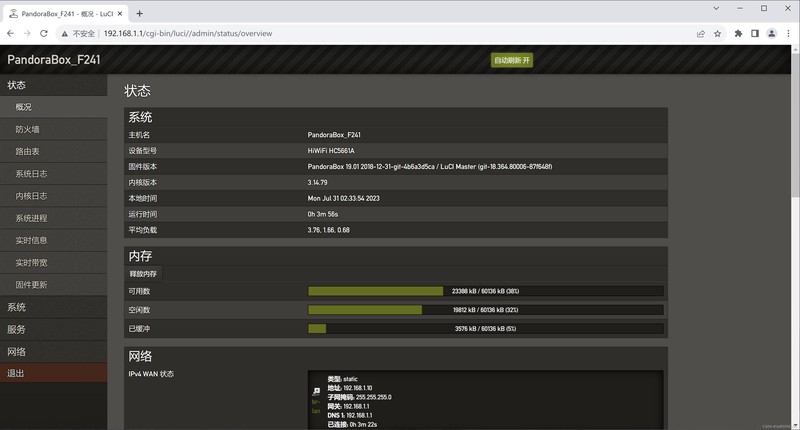
Task: Expand the 服务 menu section
Action: (54, 330)
